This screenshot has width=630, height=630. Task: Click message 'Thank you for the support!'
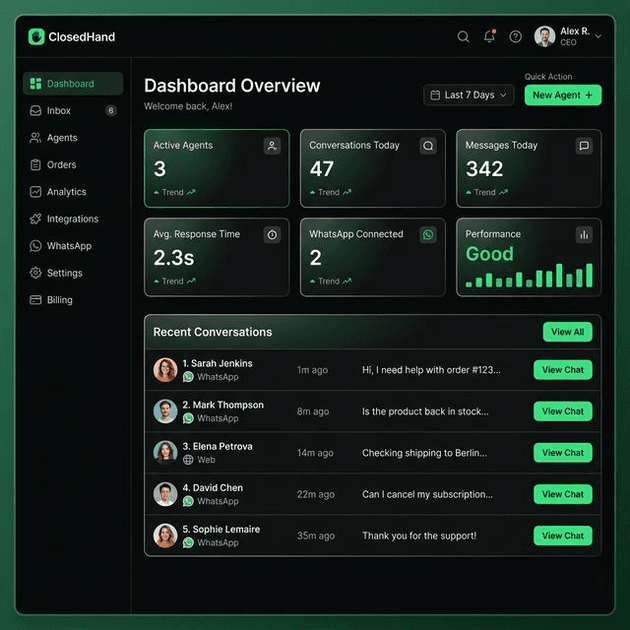click(419, 536)
